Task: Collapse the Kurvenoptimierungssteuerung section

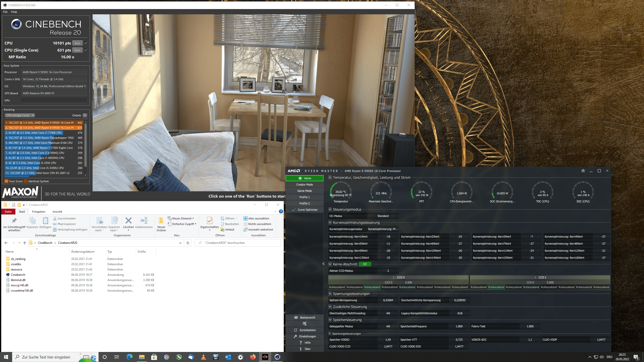Action: click(x=330, y=222)
